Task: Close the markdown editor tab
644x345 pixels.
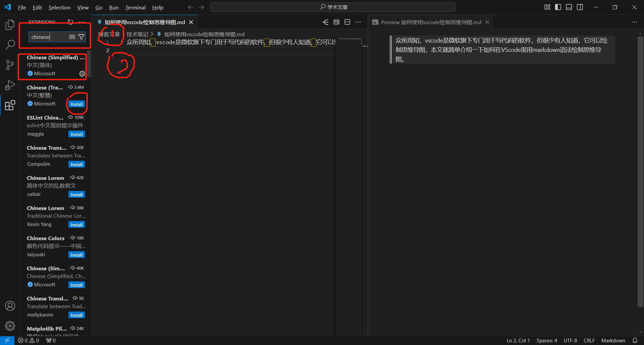Action: [191, 22]
